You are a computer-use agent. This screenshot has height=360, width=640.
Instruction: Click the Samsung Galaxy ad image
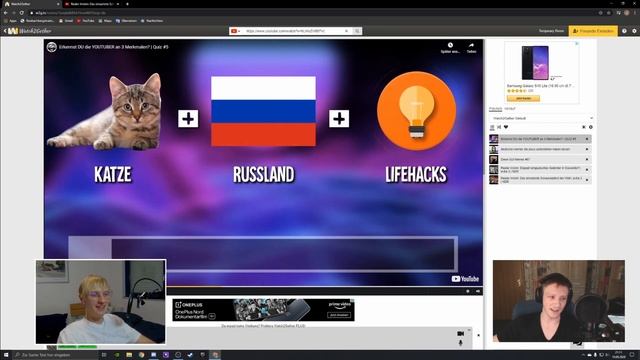point(535,63)
